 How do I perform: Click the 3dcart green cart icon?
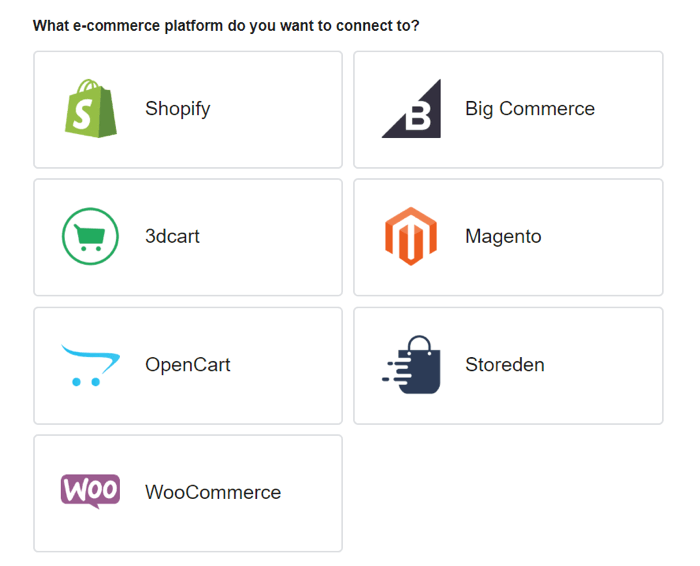[x=90, y=237]
